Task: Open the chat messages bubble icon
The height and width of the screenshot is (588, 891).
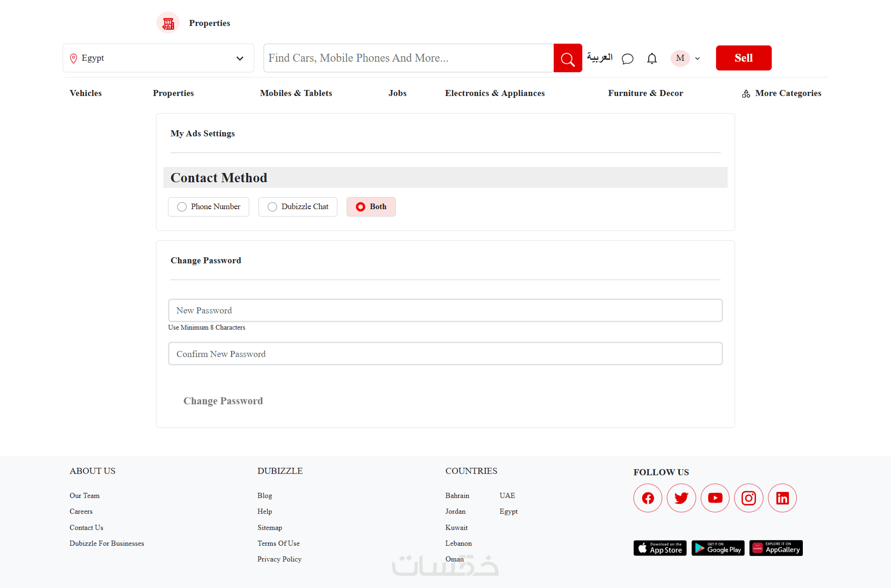Action: pos(627,58)
